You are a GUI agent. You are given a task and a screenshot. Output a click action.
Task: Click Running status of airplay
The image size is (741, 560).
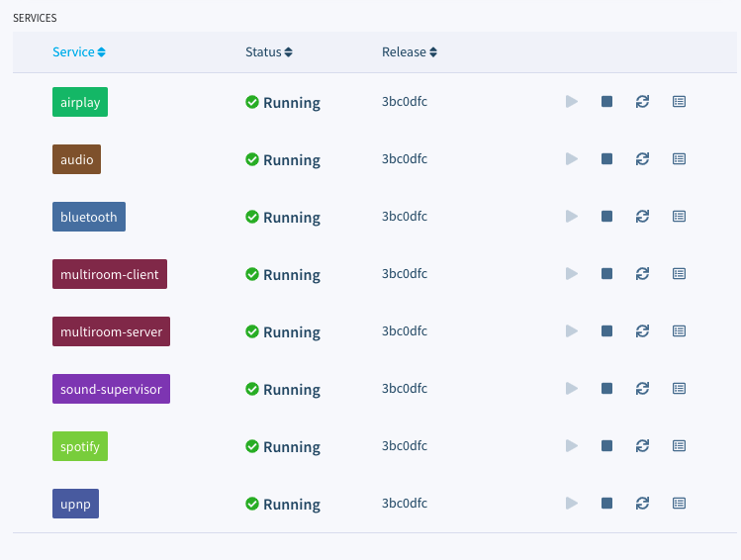[283, 102]
